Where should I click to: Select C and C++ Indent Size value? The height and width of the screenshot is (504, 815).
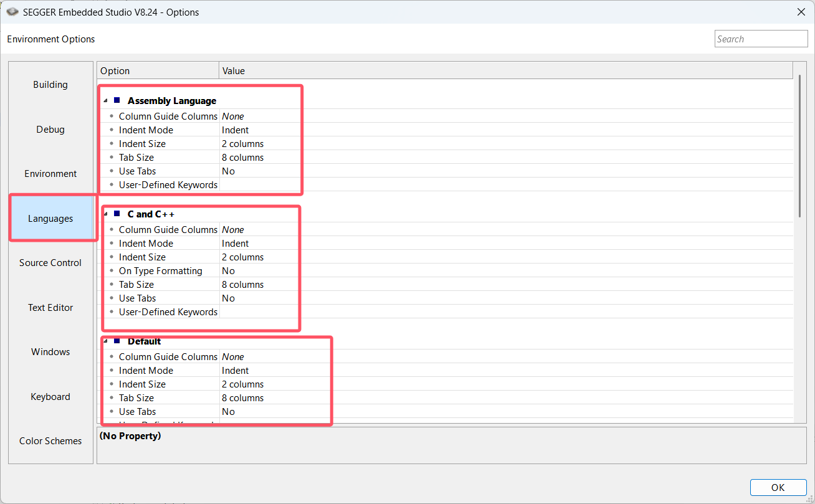506,257
